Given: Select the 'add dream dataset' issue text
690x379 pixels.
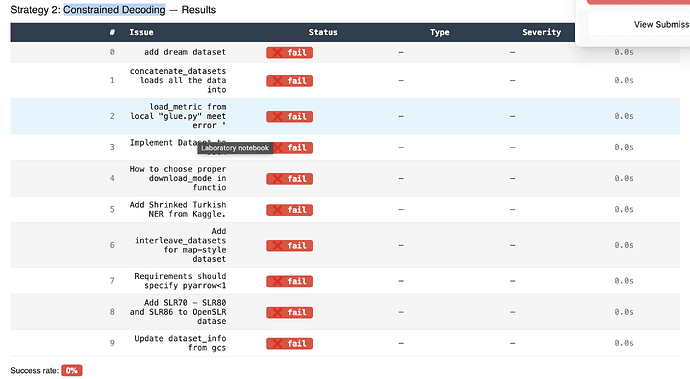Looking at the screenshot, I should tap(185, 52).
